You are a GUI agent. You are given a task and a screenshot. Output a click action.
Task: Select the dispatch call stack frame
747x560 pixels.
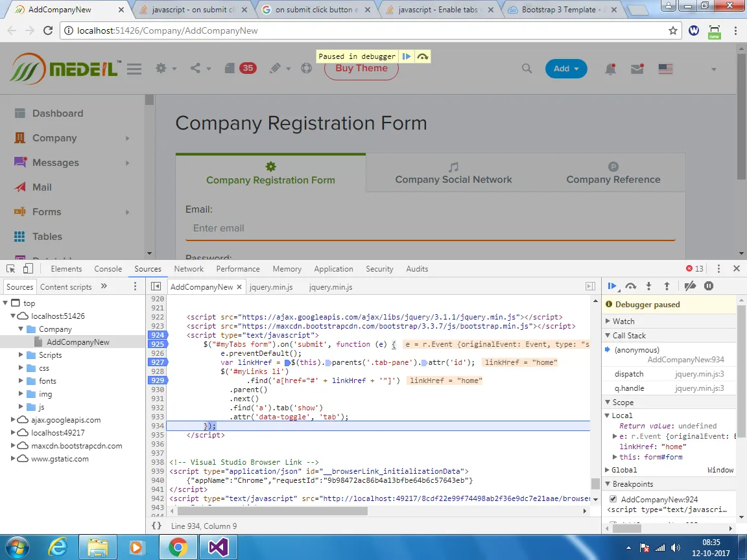(x=669, y=374)
